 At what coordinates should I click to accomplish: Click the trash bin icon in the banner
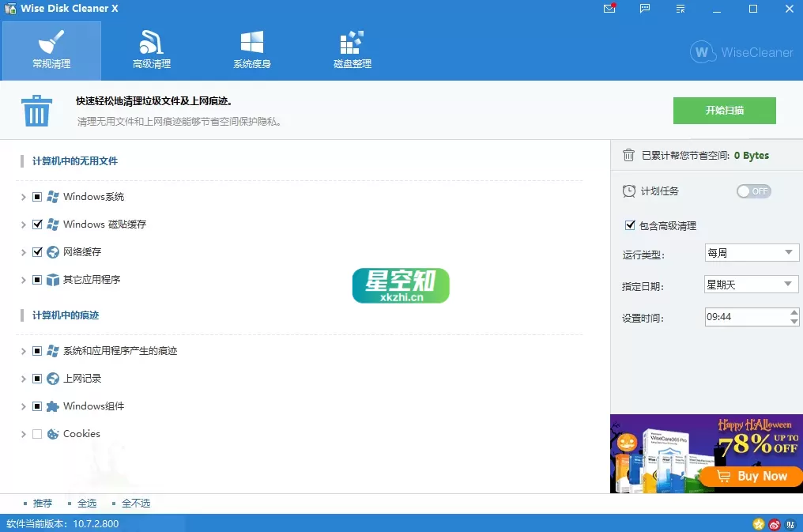click(x=36, y=110)
